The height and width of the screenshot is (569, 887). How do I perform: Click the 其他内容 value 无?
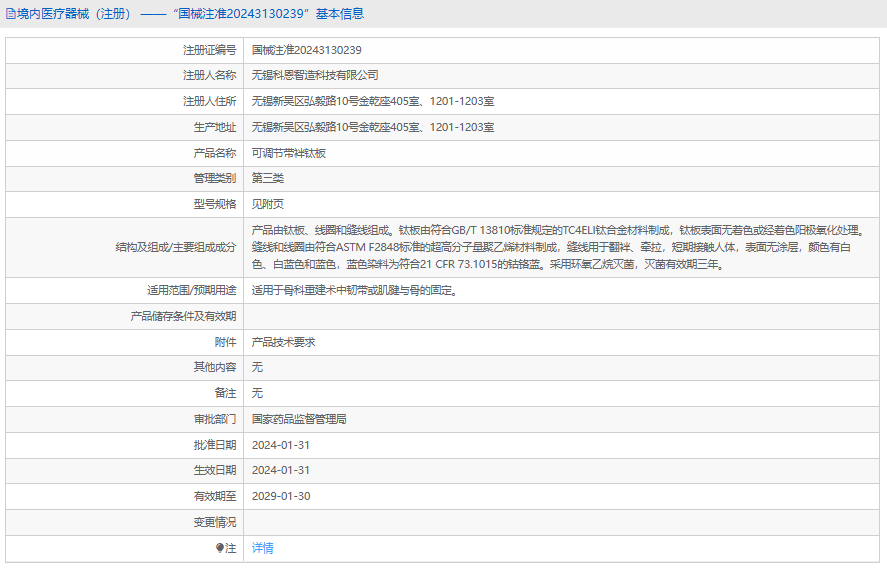coord(257,367)
